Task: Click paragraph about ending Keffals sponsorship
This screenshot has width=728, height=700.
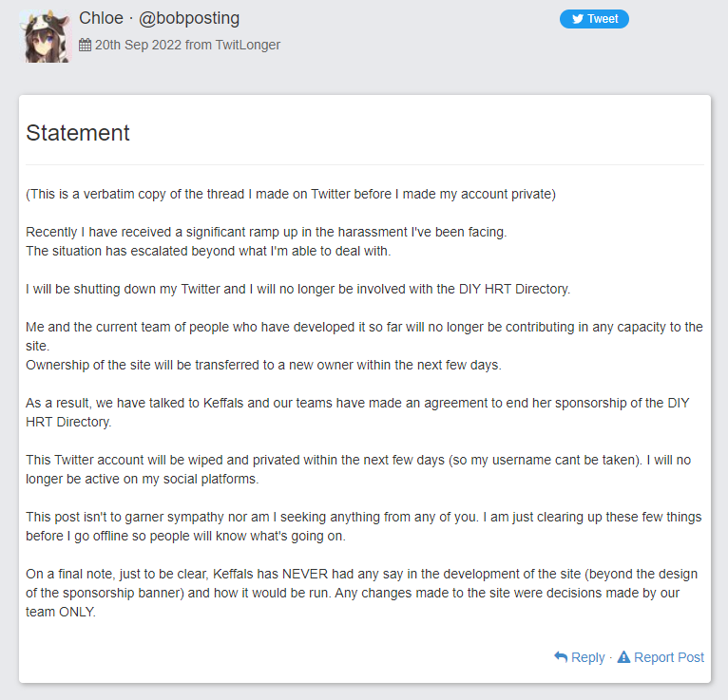Action: pos(357,412)
